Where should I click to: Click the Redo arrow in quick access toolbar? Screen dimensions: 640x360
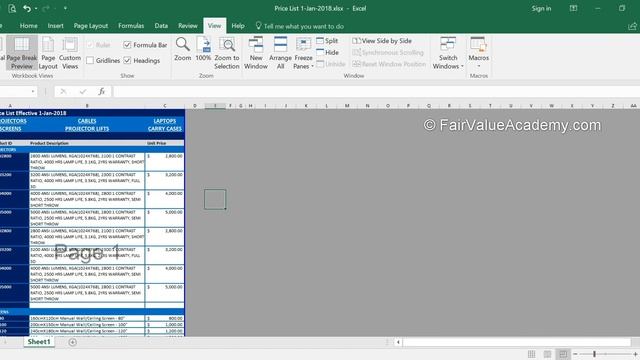click(x=45, y=8)
